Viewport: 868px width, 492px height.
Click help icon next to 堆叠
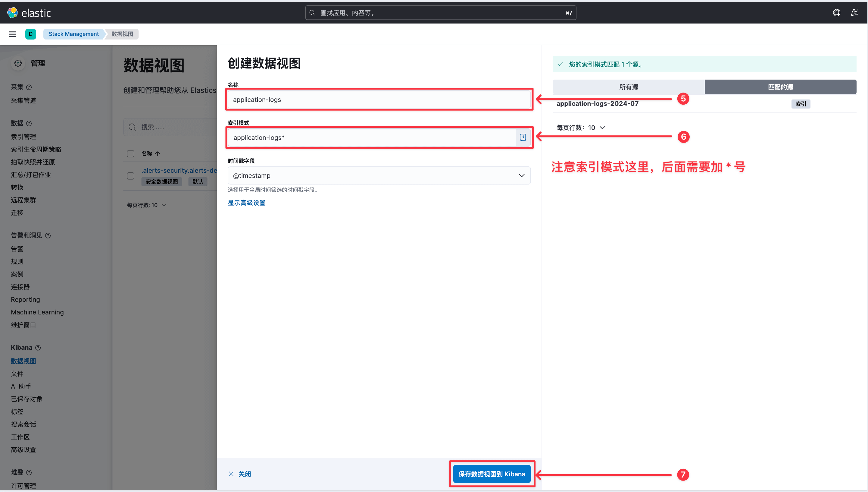point(29,472)
